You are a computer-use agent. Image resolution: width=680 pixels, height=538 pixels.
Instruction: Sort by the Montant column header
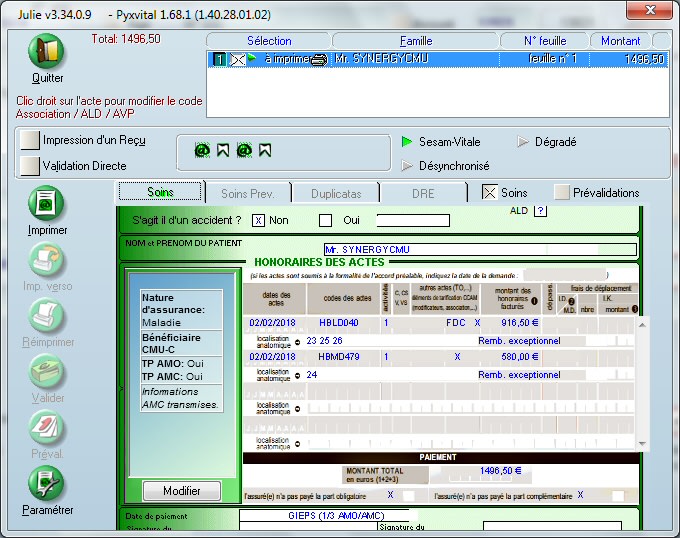[621, 41]
